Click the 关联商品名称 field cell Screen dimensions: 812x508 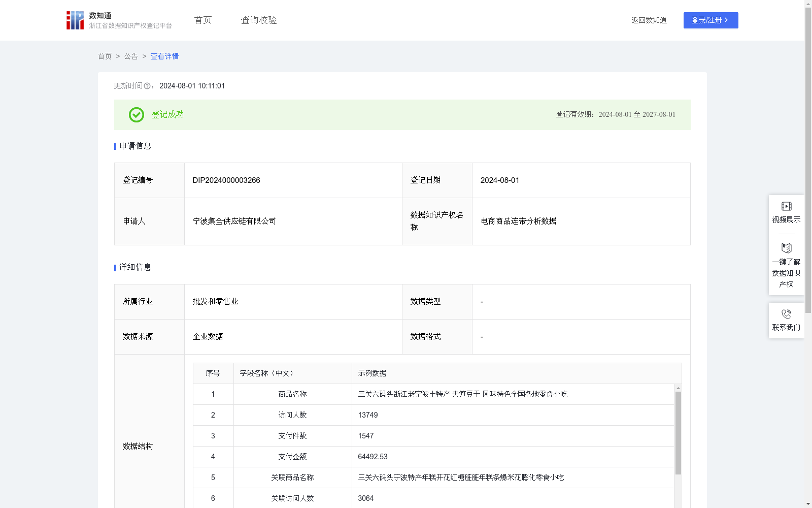[x=293, y=478]
